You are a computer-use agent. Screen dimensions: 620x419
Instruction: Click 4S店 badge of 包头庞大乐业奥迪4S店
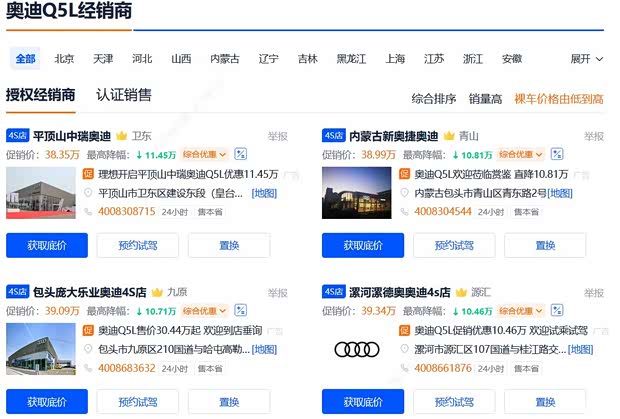[x=18, y=292]
